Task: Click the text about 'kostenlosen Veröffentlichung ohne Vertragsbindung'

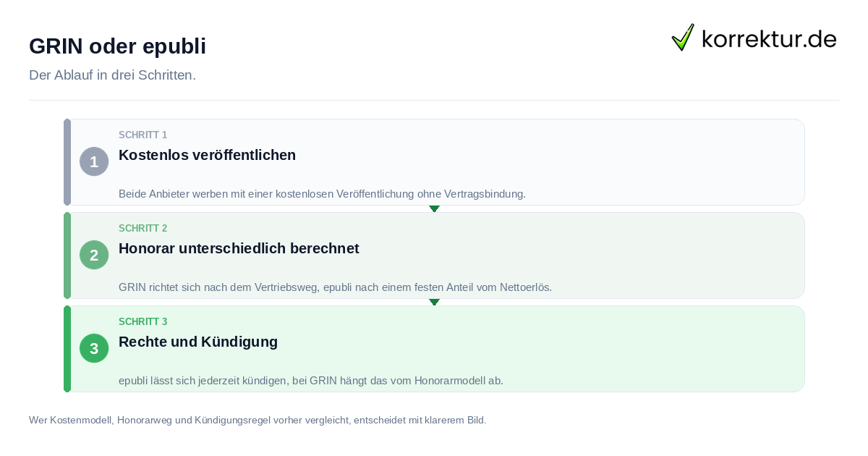Action: (x=322, y=194)
